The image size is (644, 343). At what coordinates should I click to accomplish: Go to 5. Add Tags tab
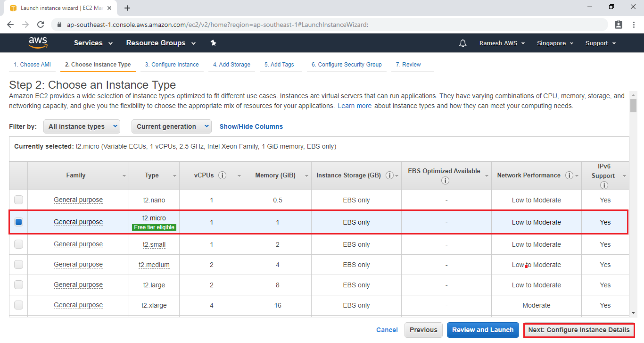coord(279,65)
